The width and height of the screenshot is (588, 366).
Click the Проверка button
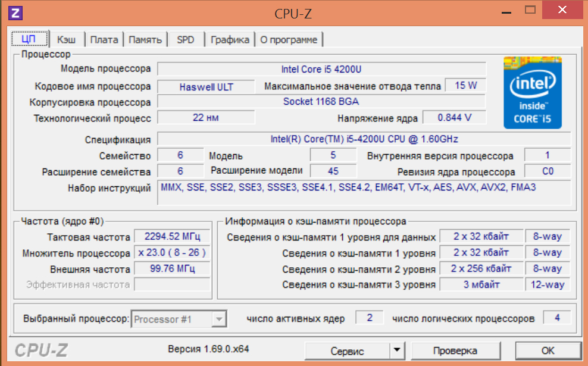point(455,351)
